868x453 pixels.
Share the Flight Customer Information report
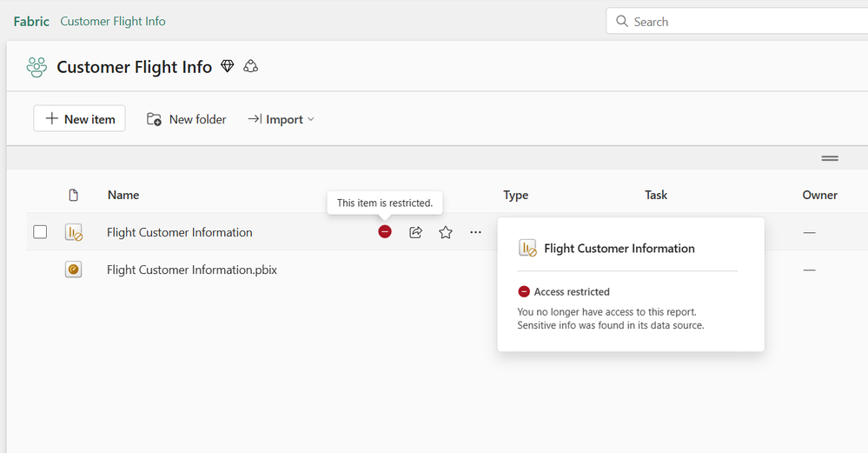coord(415,232)
